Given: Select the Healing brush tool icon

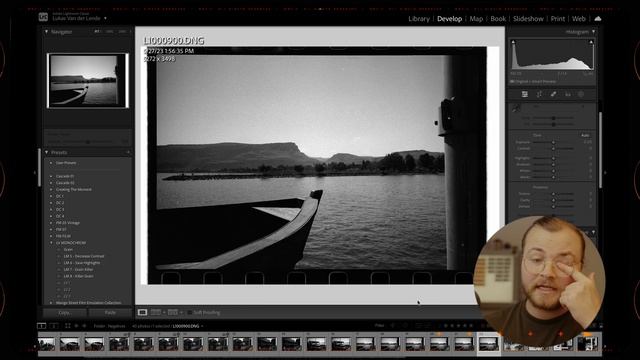Looking at the screenshot, I should [x=553, y=94].
